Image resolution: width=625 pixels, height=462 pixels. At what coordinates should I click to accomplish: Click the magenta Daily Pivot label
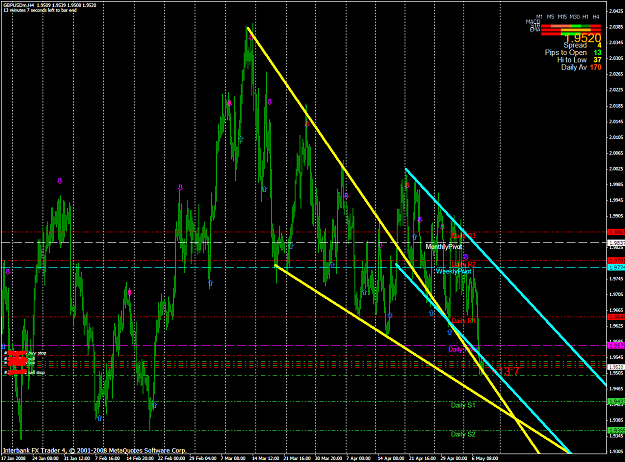tap(463, 350)
